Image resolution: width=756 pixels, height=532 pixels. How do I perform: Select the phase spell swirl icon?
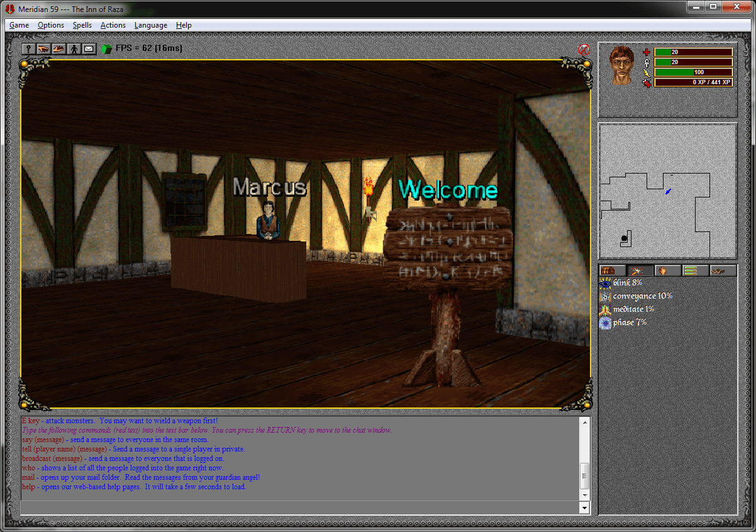tap(605, 323)
